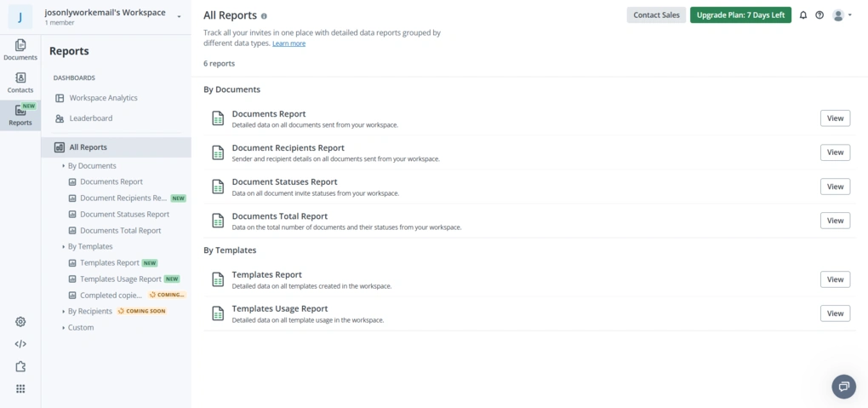View the Templates Report
868x408 pixels.
point(835,279)
